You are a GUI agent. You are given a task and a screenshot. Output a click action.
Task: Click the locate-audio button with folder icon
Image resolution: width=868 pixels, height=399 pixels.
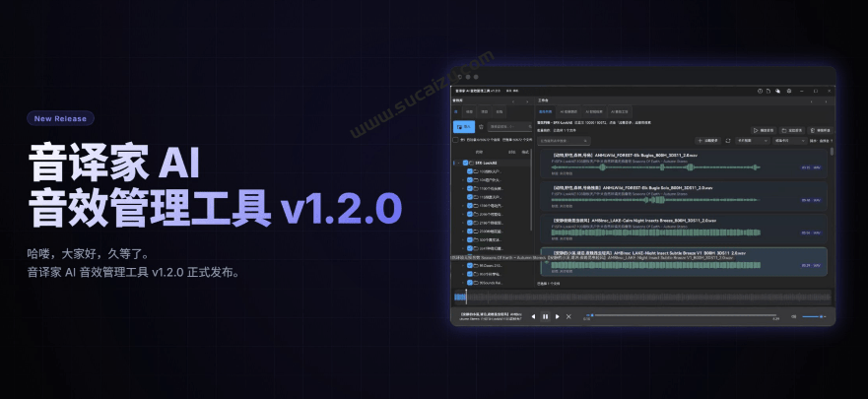pyautogui.click(x=791, y=131)
